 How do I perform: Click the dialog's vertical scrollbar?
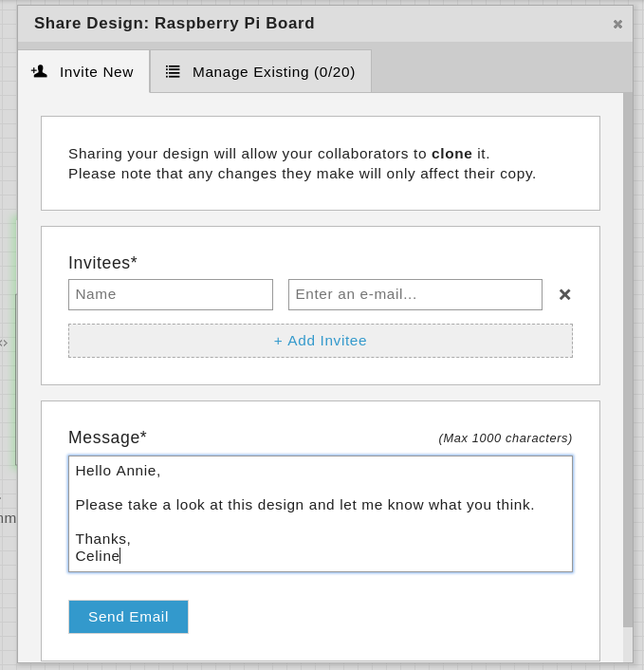coord(627,360)
